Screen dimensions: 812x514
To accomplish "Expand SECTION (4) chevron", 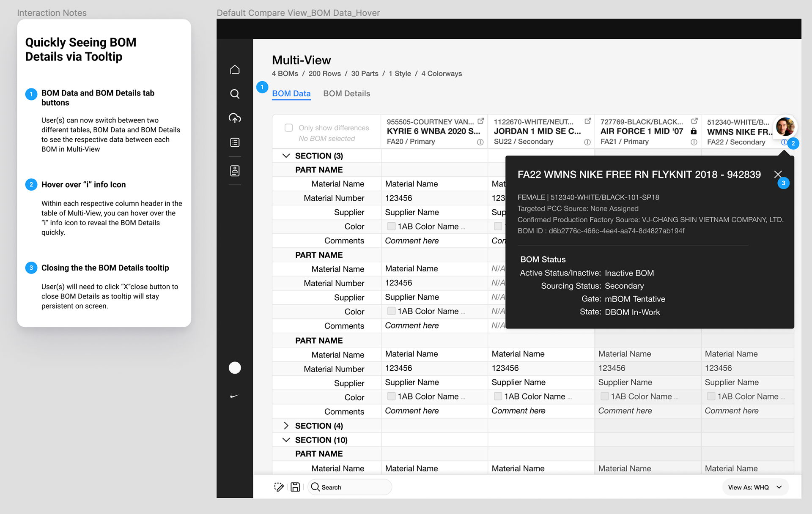I will click(286, 426).
